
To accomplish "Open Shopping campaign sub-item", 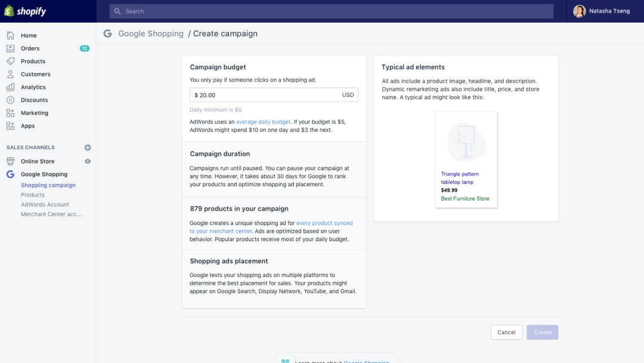I will (x=48, y=185).
